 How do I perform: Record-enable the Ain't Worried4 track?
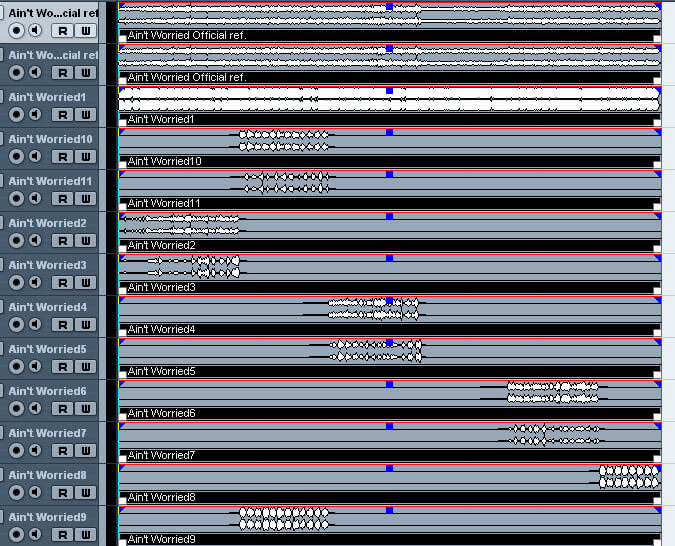[x=16, y=324]
